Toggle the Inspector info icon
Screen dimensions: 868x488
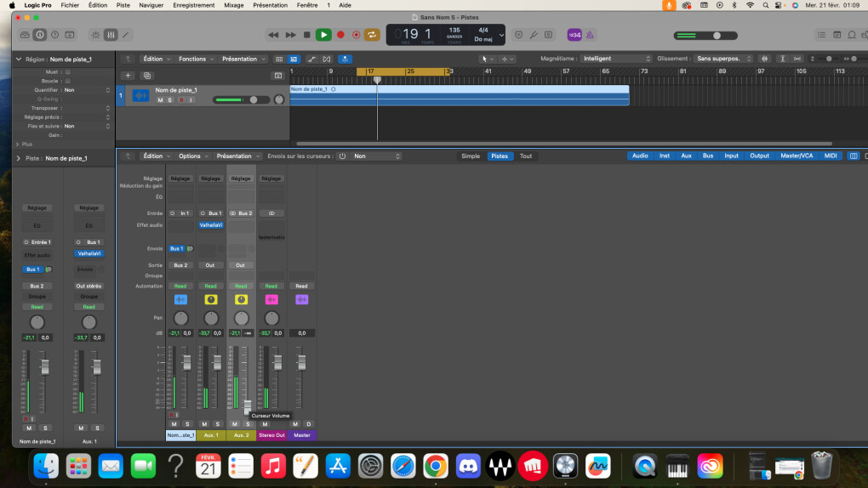point(40,35)
